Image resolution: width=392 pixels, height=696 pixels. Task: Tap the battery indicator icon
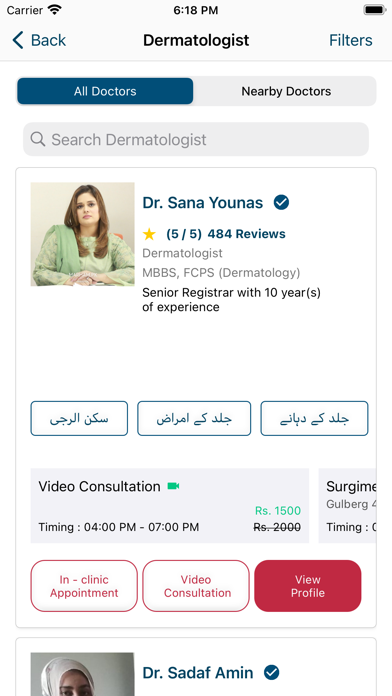374,10
